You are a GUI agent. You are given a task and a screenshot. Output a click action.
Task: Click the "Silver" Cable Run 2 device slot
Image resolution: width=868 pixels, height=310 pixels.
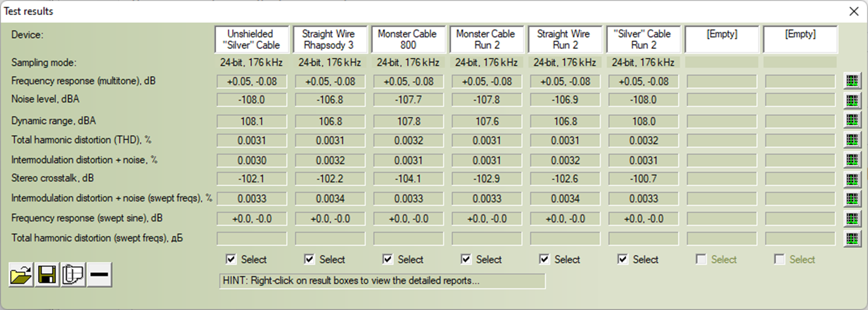click(643, 40)
